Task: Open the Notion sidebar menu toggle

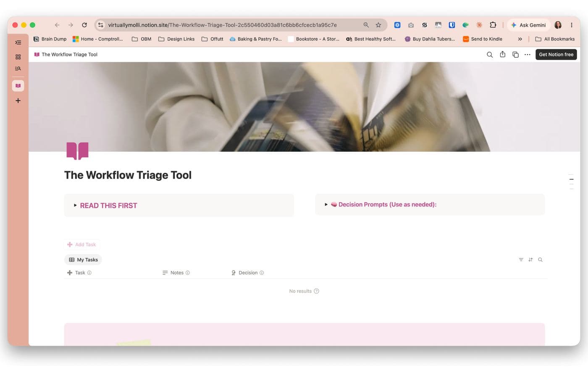Action: pyautogui.click(x=18, y=42)
